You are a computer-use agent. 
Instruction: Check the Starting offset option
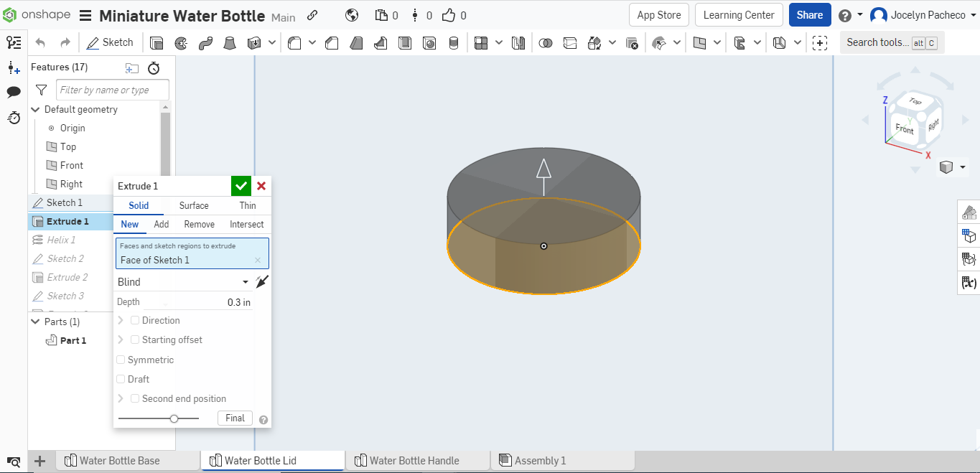tap(135, 339)
